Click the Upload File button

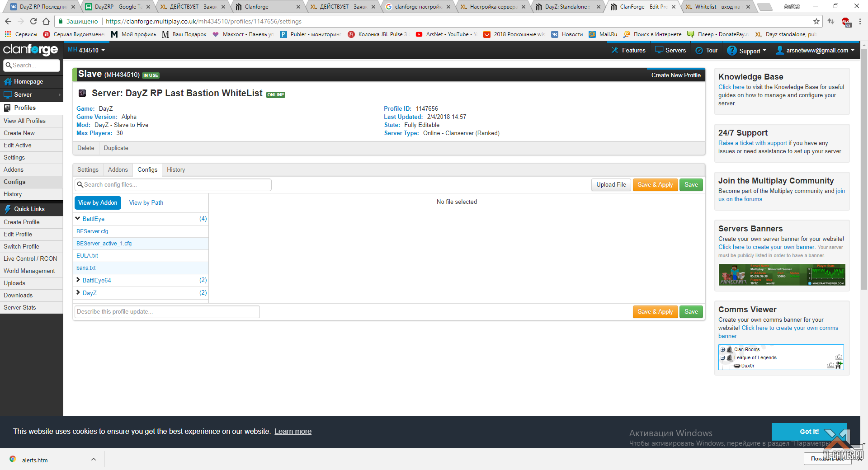[611, 185]
